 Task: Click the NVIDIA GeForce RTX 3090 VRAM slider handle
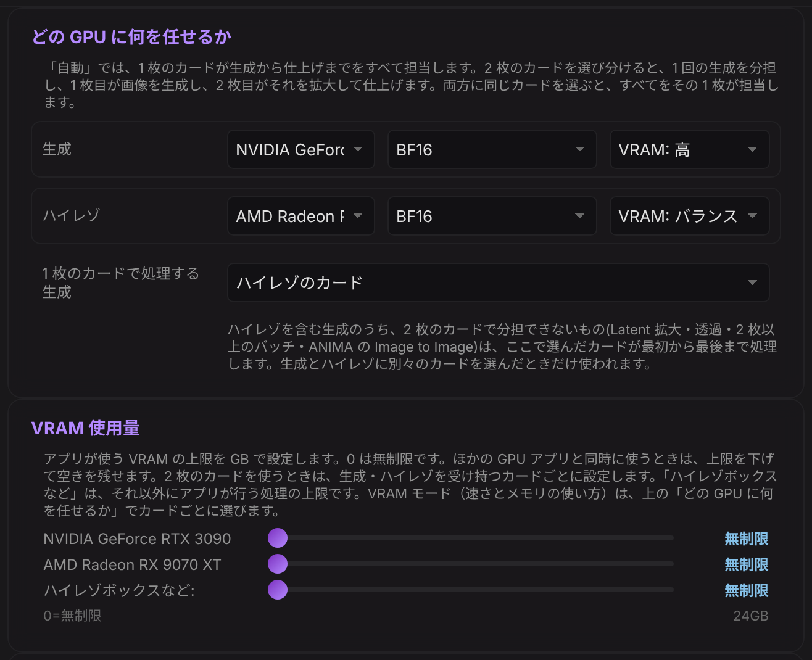[278, 538]
